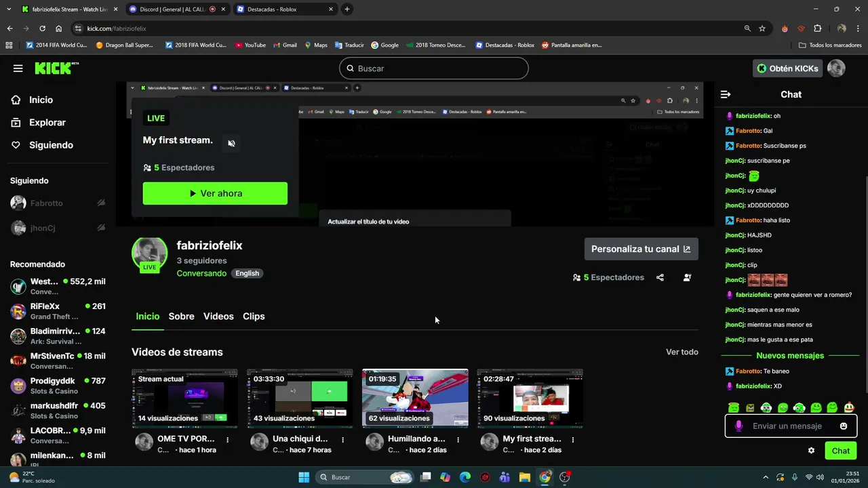Image resolution: width=868 pixels, height=488 pixels.
Task: Reload the page with the browser refresh icon
Action: pos(42,28)
